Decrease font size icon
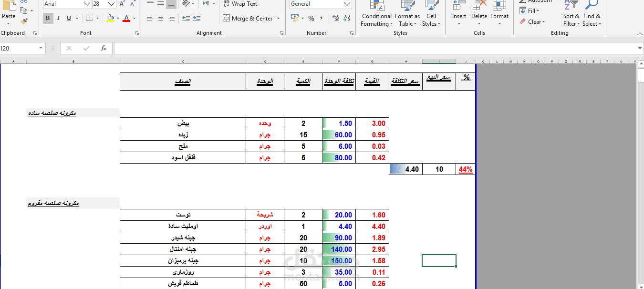Screen dimensions: 644x289 click(x=132, y=4)
